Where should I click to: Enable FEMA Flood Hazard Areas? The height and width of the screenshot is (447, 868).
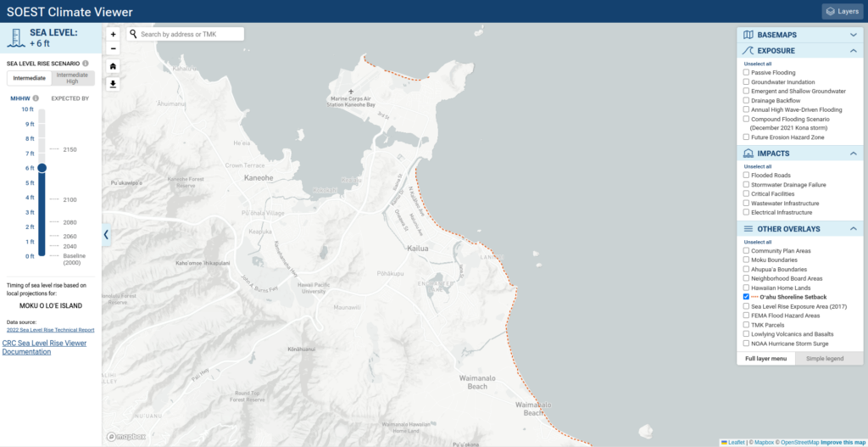coord(746,316)
